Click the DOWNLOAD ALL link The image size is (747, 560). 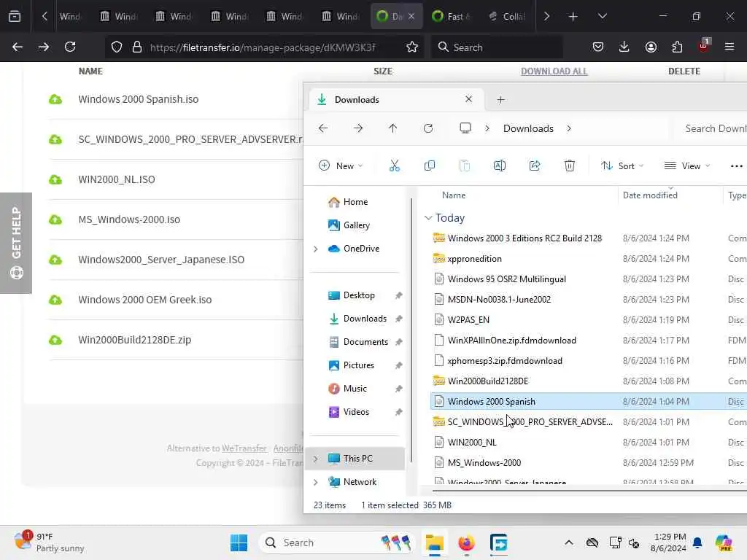click(554, 71)
